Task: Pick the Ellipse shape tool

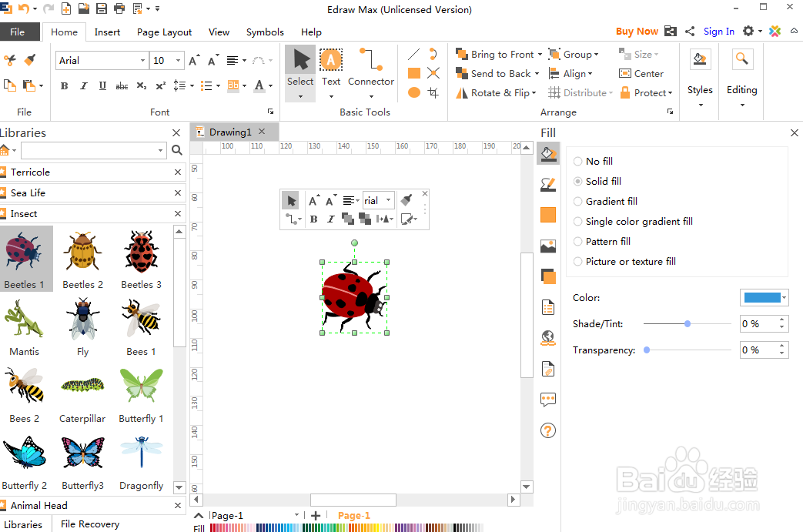Action: [x=413, y=92]
